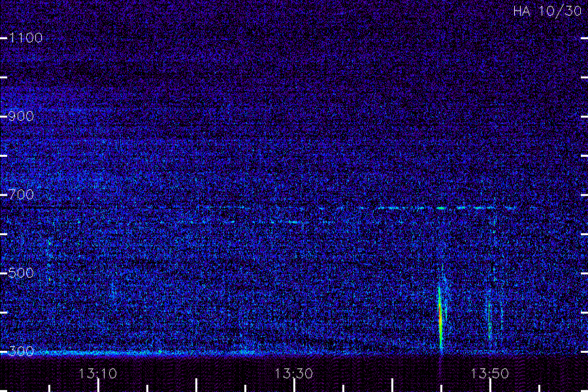
Task: Click the 500 frequency axis label
Action: pos(21,272)
